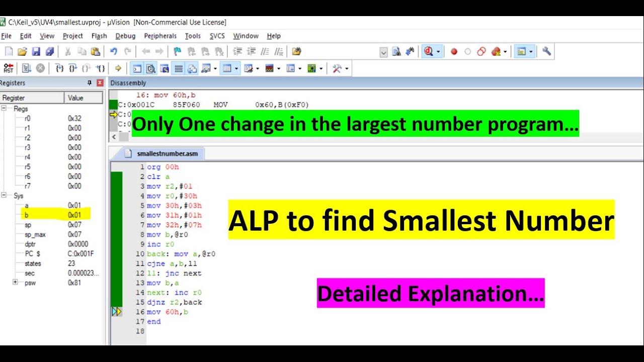Viewport: 644px width, 362px height.
Task: Open the Debug menu
Action: tap(125, 36)
